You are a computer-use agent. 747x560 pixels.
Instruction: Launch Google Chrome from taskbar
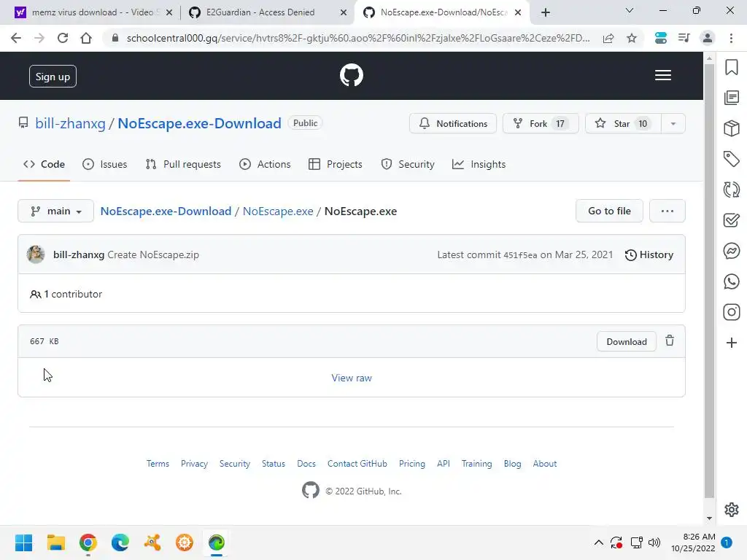88,542
